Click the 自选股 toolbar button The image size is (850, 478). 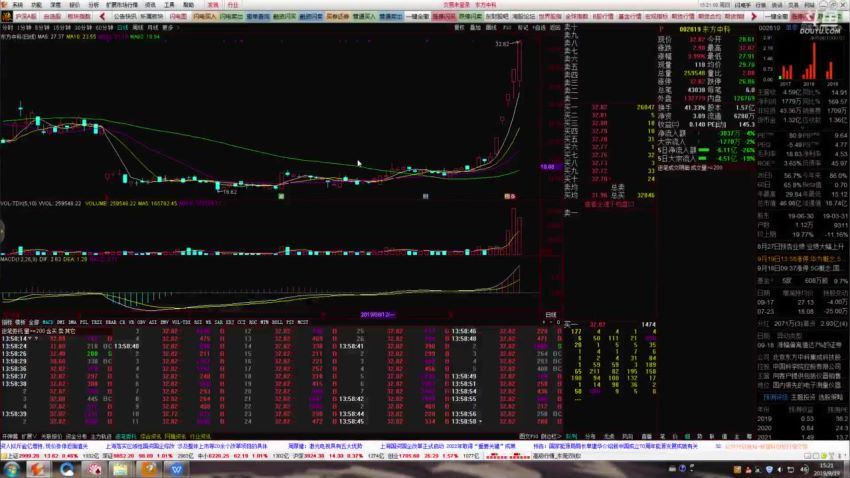[52, 16]
